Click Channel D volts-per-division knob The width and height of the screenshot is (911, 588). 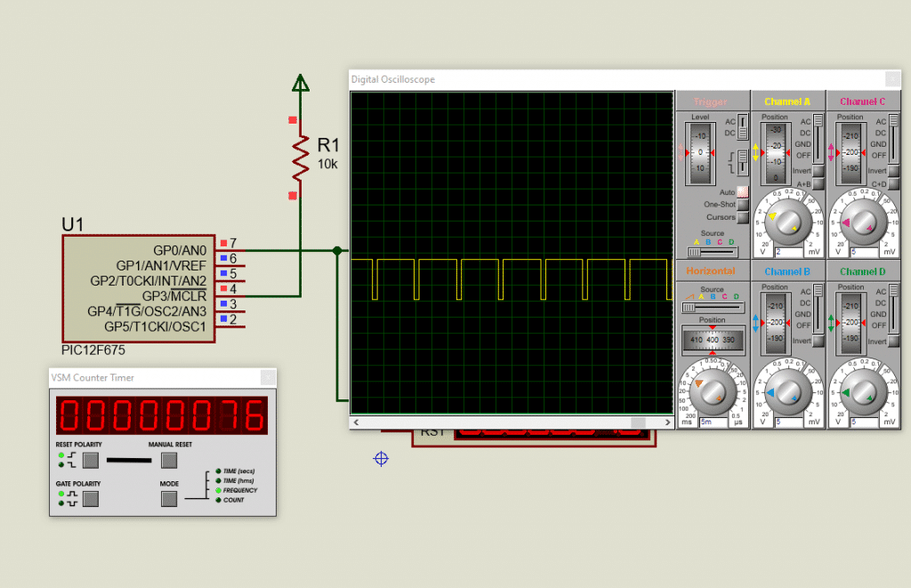click(x=863, y=392)
